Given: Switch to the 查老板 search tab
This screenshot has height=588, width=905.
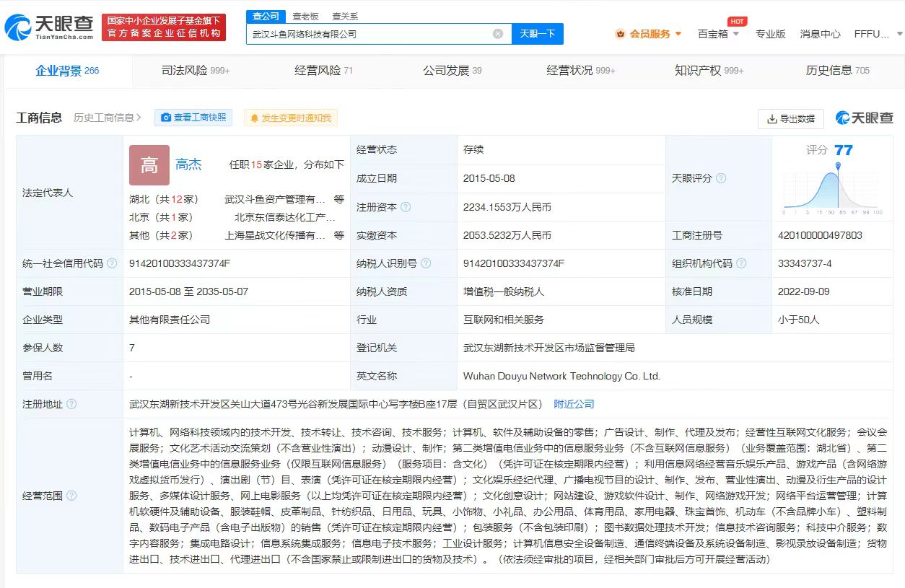Looking at the screenshot, I should [305, 17].
